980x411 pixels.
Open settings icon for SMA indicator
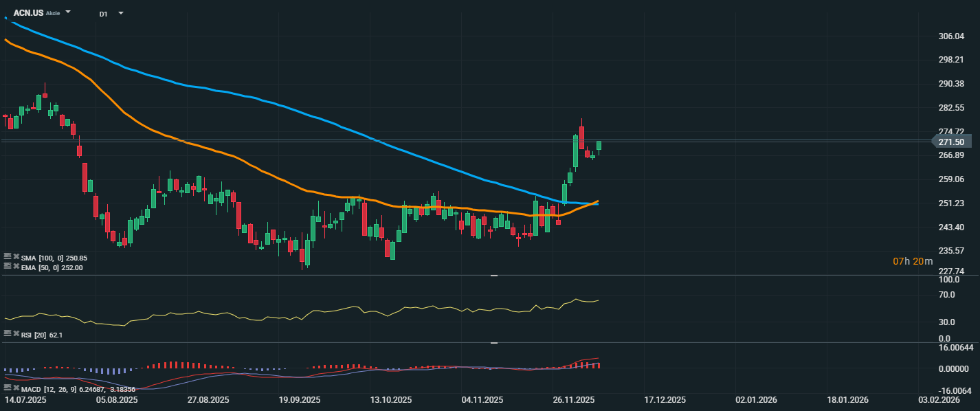point(8,256)
